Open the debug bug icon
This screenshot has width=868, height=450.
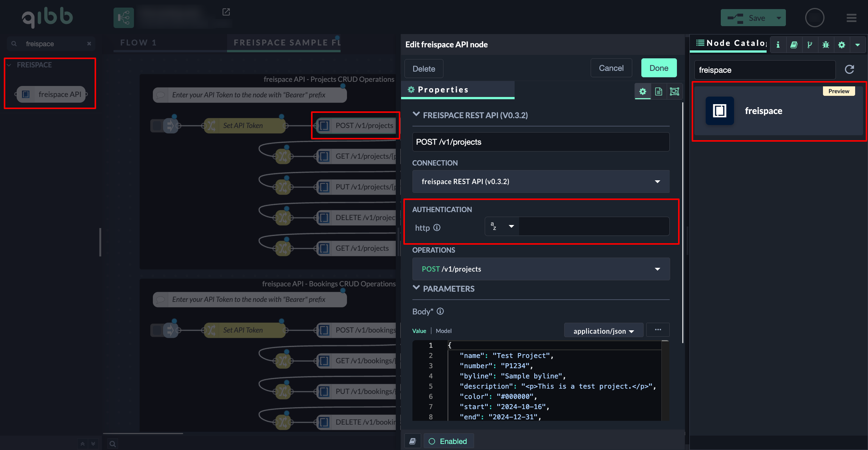coord(826,45)
